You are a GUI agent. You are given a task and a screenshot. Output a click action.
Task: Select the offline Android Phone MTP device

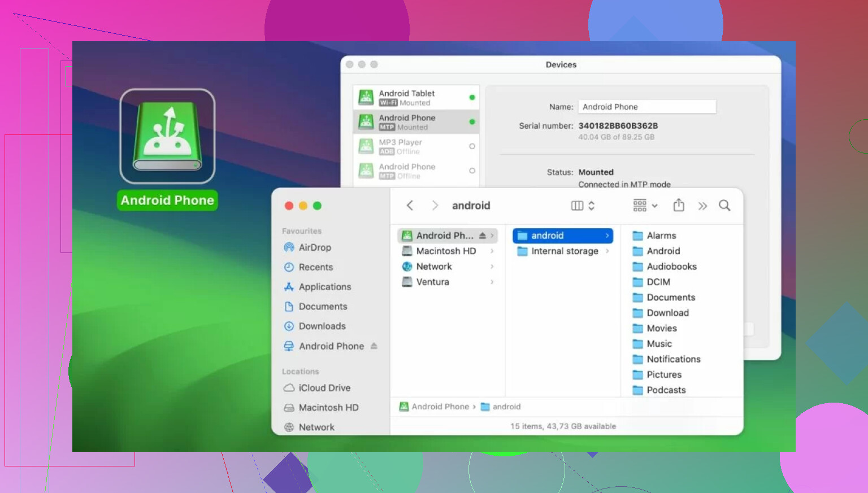point(416,171)
